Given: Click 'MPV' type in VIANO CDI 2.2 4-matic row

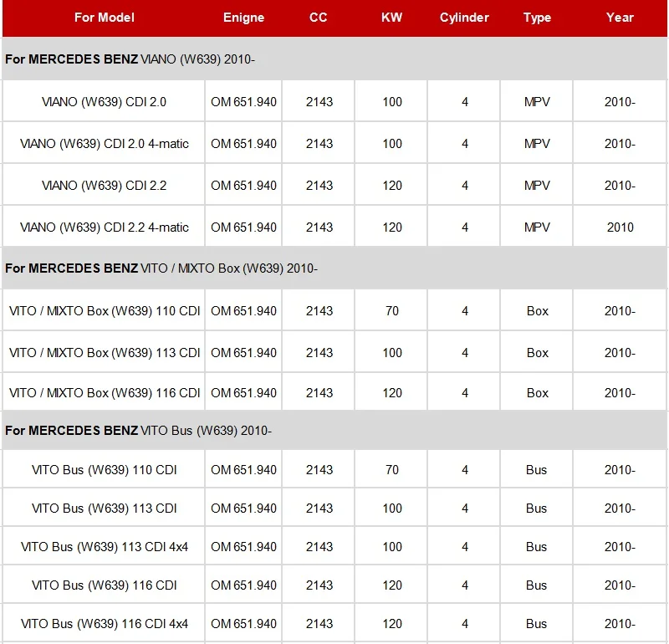Looking at the screenshot, I should pyautogui.click(x=537, y=227).
